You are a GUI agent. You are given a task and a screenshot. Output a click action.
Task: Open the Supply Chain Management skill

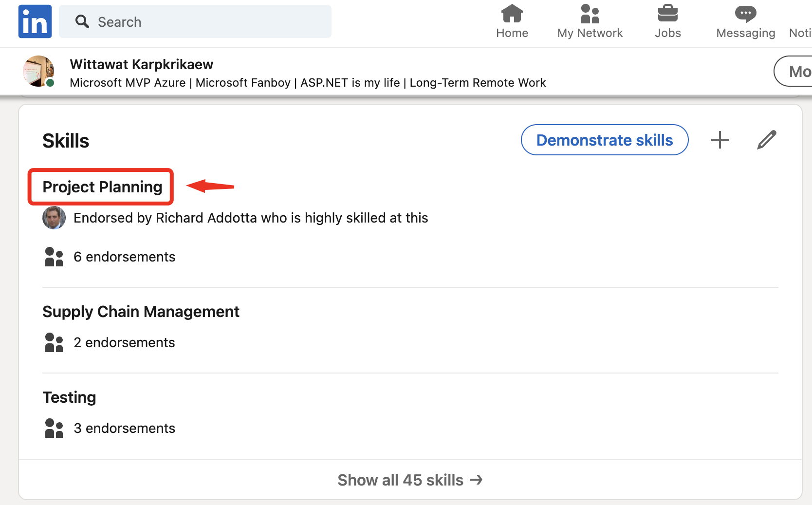[x=141, y=312]
